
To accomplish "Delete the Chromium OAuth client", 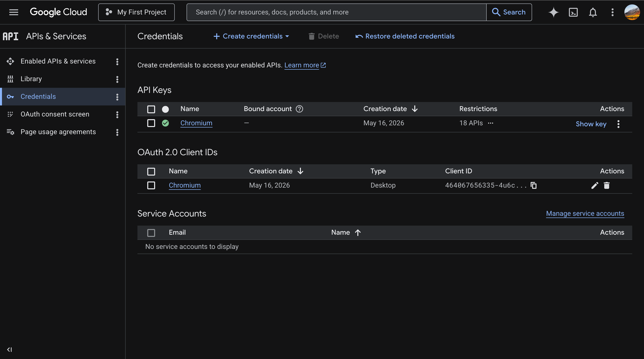I will (606, 185).
